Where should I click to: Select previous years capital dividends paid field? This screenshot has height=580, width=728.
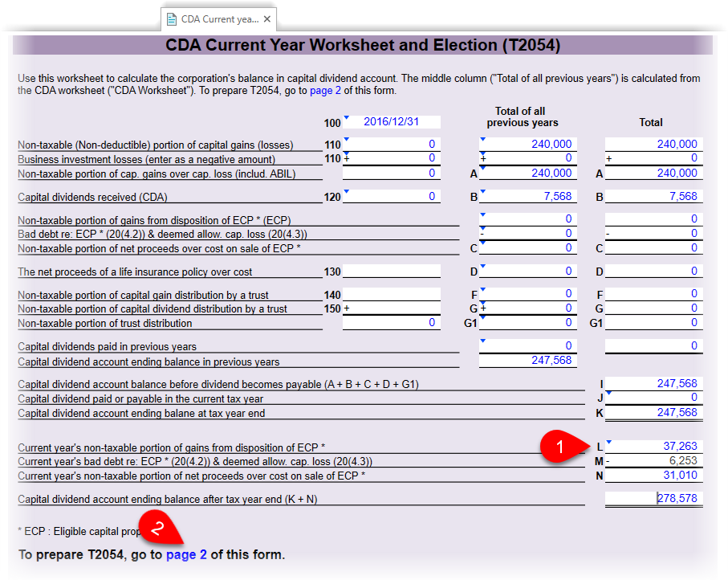(528, 345)
